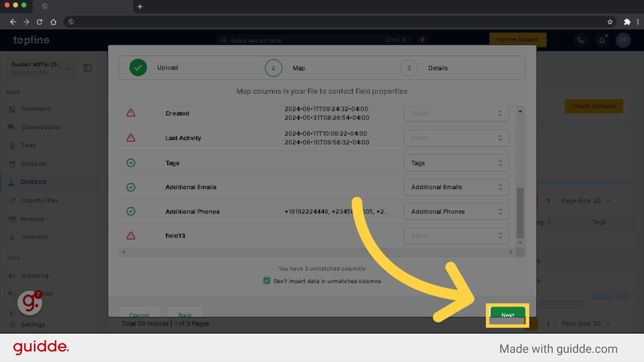The width and height of the screenshot is (644, 362).
Task: Click the green checkmark icon next to Additional Phones
Action: (131, 211)
